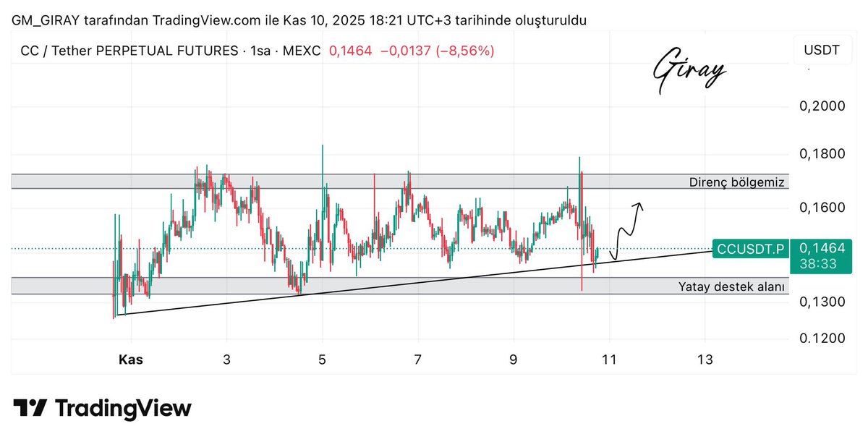Click the TradingView wordmark text

tap(123, 409)
